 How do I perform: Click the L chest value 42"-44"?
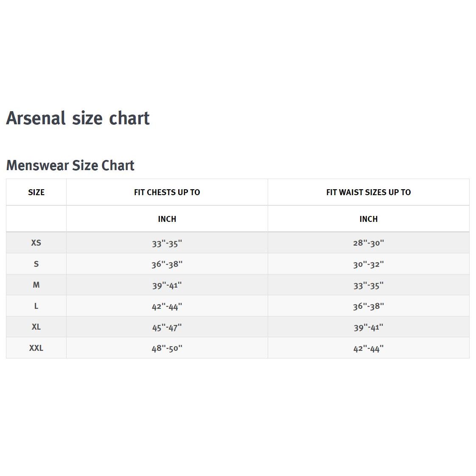(x=167, y=306)
